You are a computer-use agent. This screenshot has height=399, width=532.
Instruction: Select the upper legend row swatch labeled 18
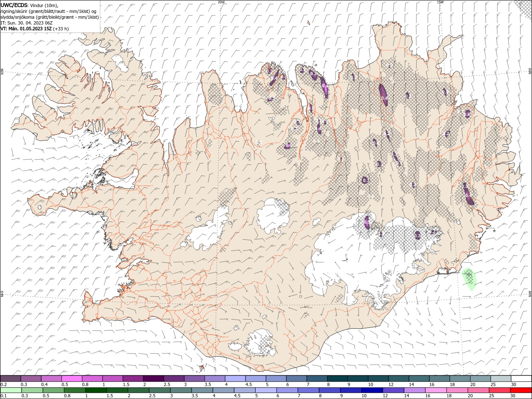(460, 379)
